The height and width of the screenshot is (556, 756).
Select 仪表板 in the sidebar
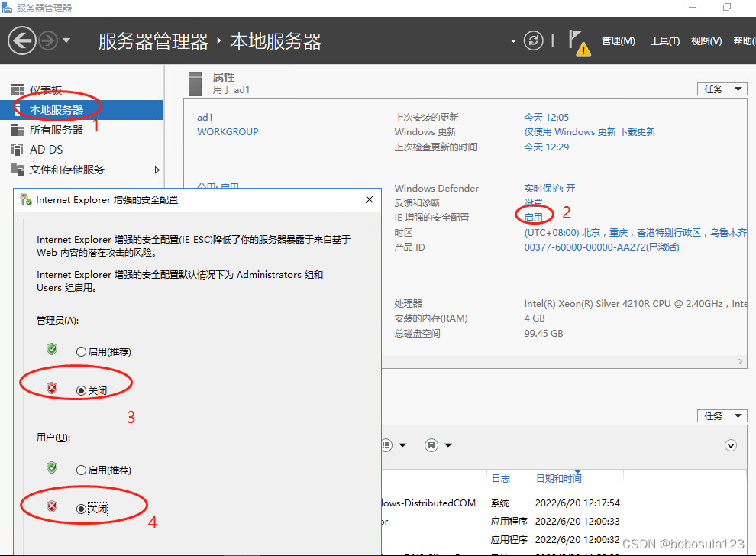46,89
